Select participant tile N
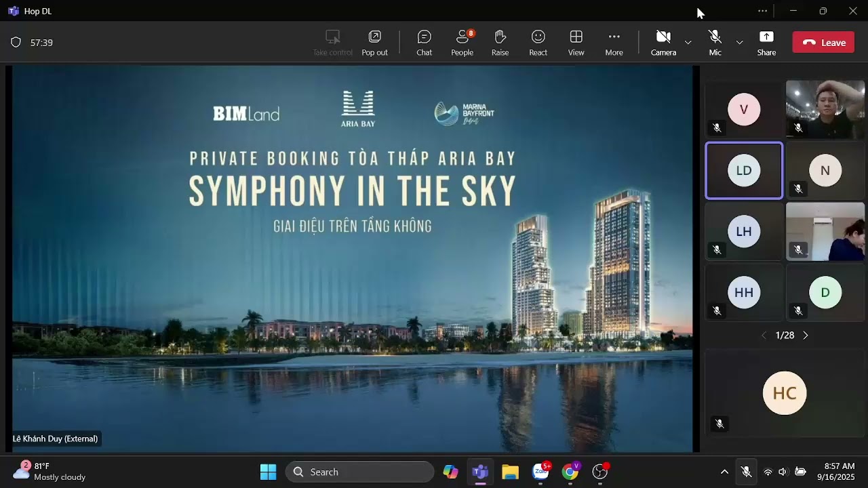This screenshot has width=868, height=488. point(825,171)
